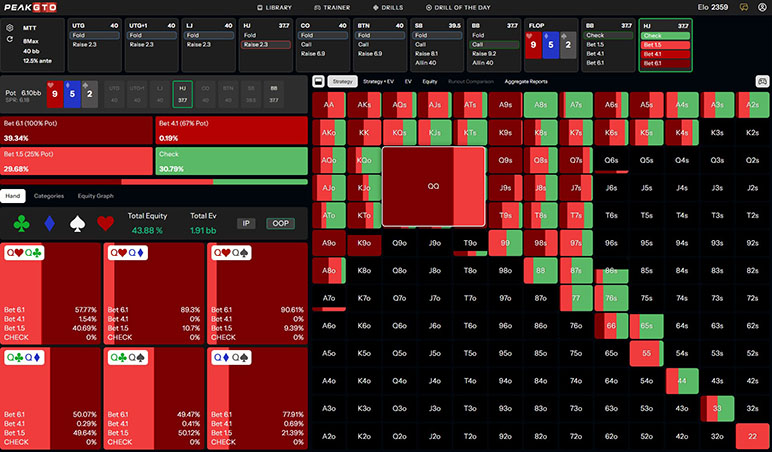772x452 pixels.
Task: Click the Bet 6.1 (100% Pot) color block
Action: 78,130
